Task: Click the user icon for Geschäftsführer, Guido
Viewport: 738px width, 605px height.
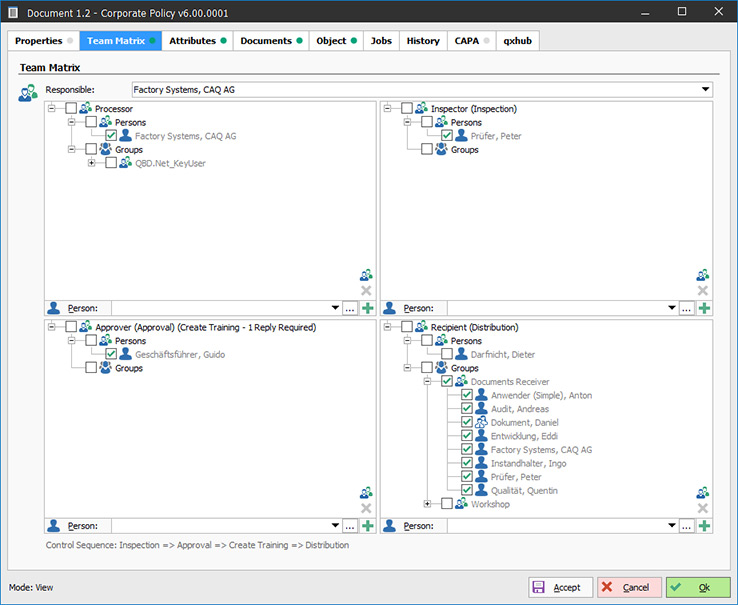Action: [126, 354]
